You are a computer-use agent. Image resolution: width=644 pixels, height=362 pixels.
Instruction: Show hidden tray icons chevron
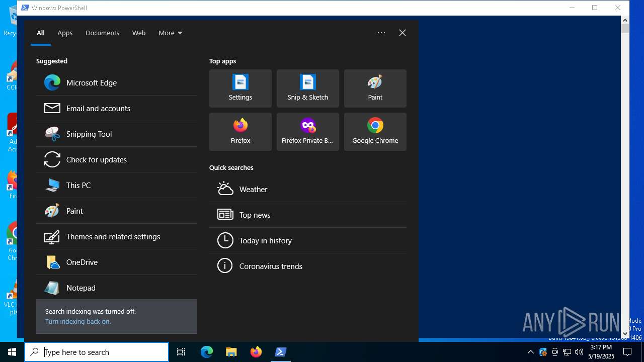tap(530, 352)
